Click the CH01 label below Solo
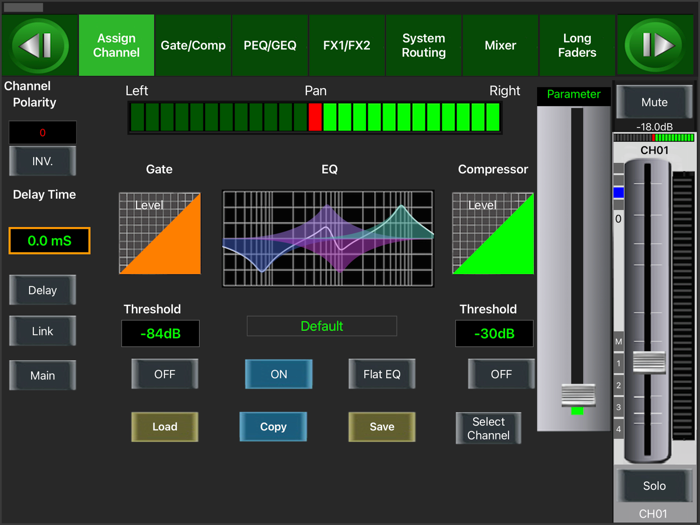This screenshot has width=700, height=525. point(653,514)
